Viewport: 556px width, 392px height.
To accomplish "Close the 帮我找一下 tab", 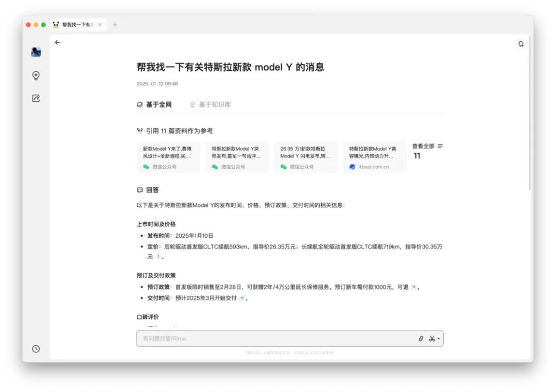I will [100, 25].
